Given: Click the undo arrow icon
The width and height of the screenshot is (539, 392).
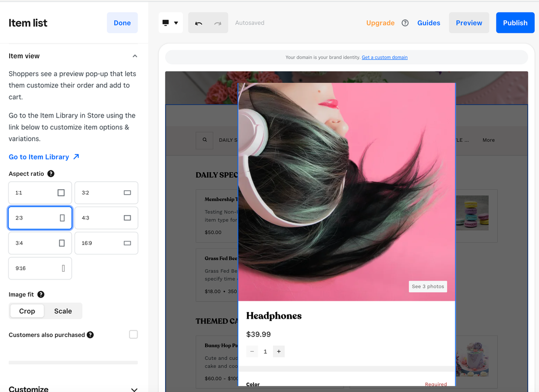Looking at the screenshot, I should tap(199, 23).
